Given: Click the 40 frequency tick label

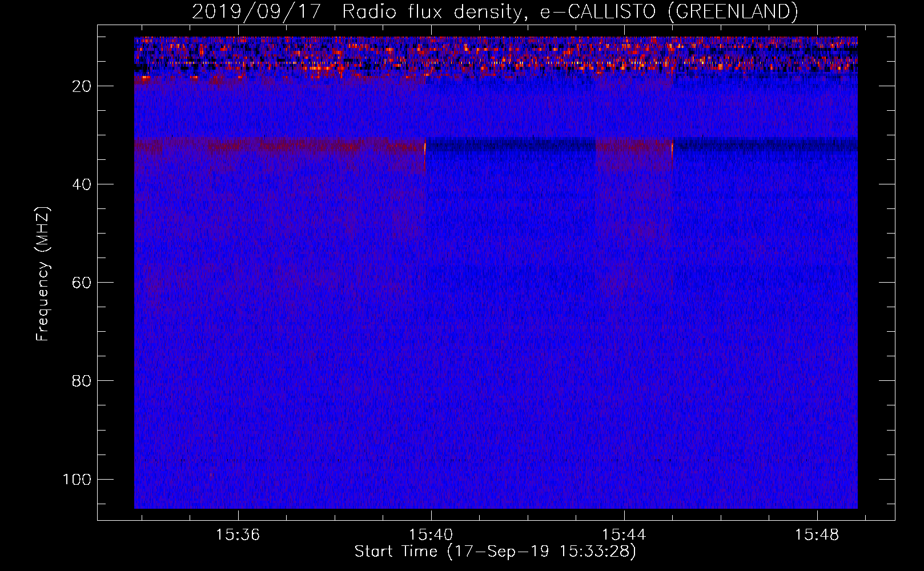Looking at the screenshot, I should pos(81,184).
